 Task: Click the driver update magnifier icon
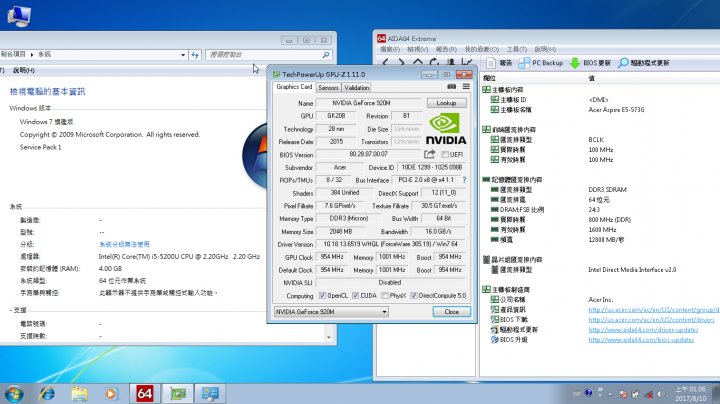(623, 63)
